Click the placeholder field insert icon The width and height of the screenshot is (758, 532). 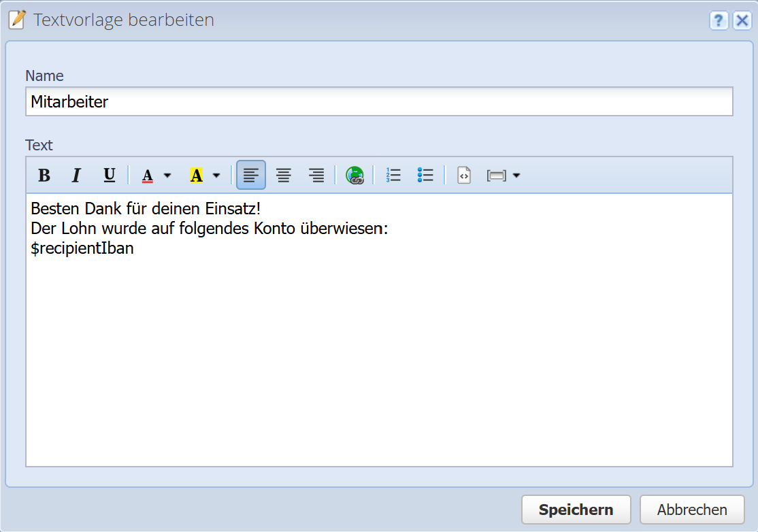coord(497,176)
